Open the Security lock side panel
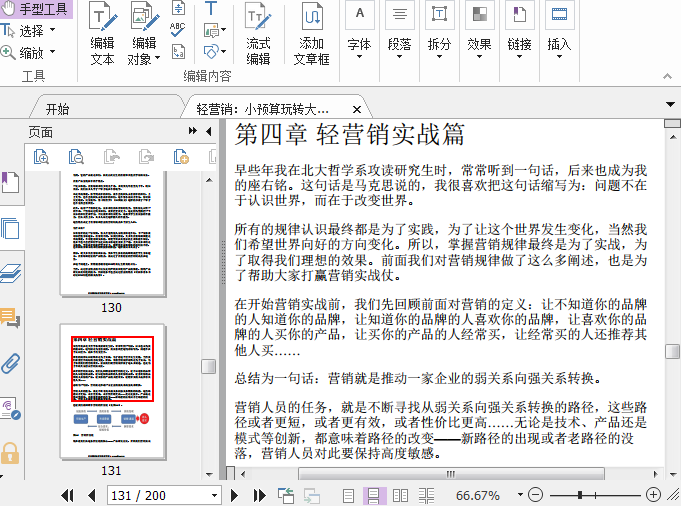This screenshot has height=506, width=681. coord(10,453)
